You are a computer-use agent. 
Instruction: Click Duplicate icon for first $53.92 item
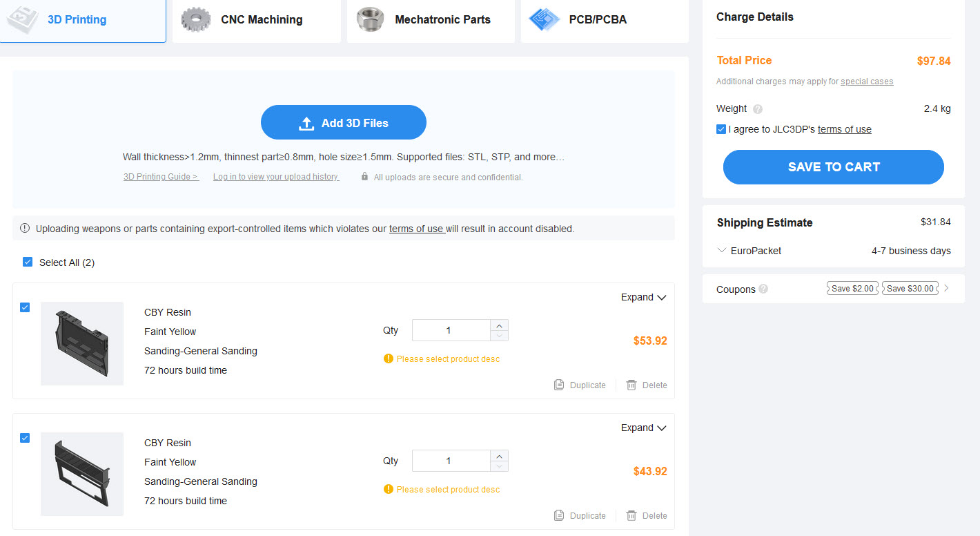(x=559, y=385)
